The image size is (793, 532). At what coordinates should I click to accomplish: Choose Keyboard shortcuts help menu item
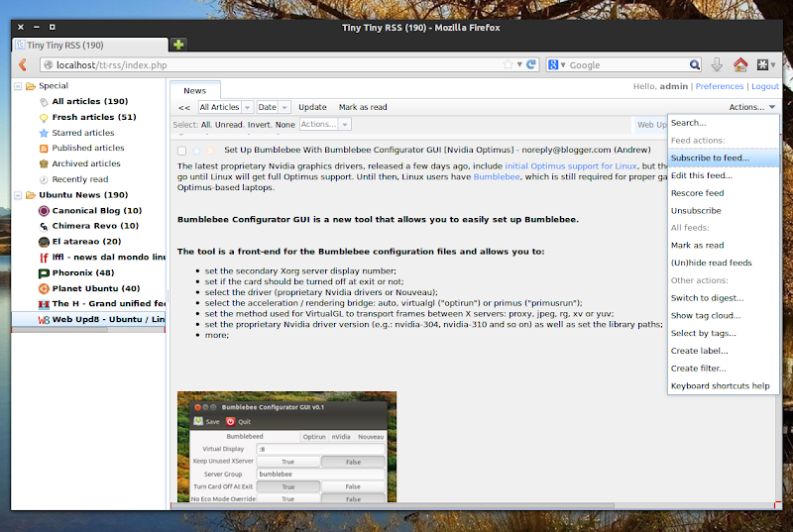point(723,386)
